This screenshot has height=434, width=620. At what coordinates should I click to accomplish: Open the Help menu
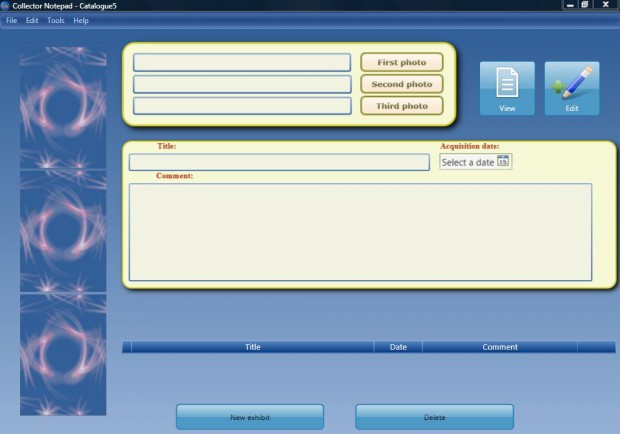click(81, 20)
